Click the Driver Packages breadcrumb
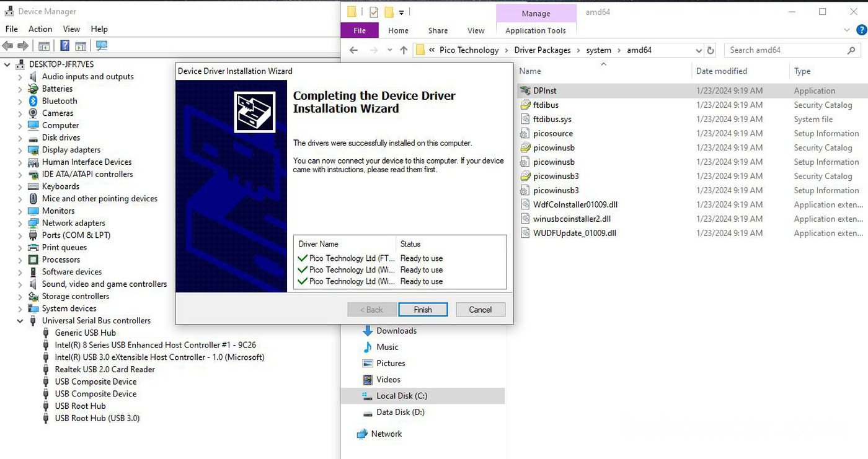This screenshot has width=868, height=459. coord(542,50)
